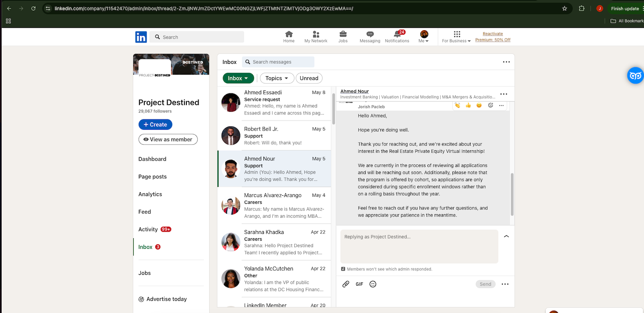Open the For Business menu
The image size is (644, 313).
point(456,37)
